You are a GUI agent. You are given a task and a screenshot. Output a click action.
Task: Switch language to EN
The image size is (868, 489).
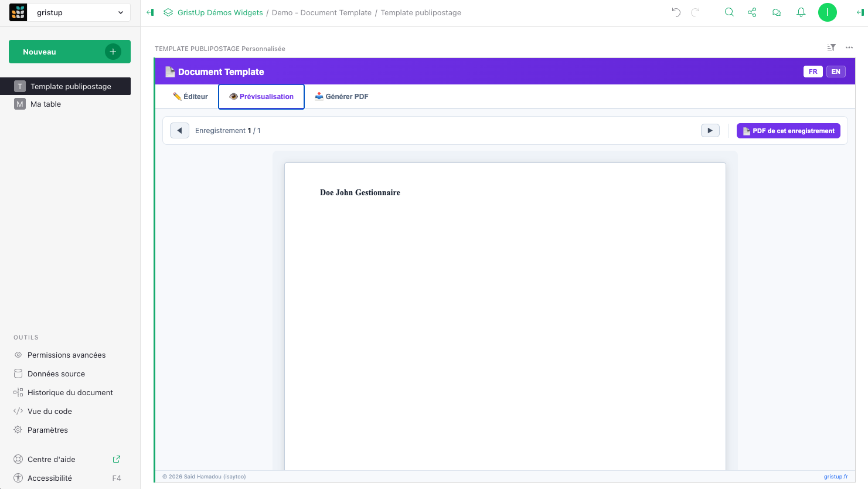click(x=836, y=72)
